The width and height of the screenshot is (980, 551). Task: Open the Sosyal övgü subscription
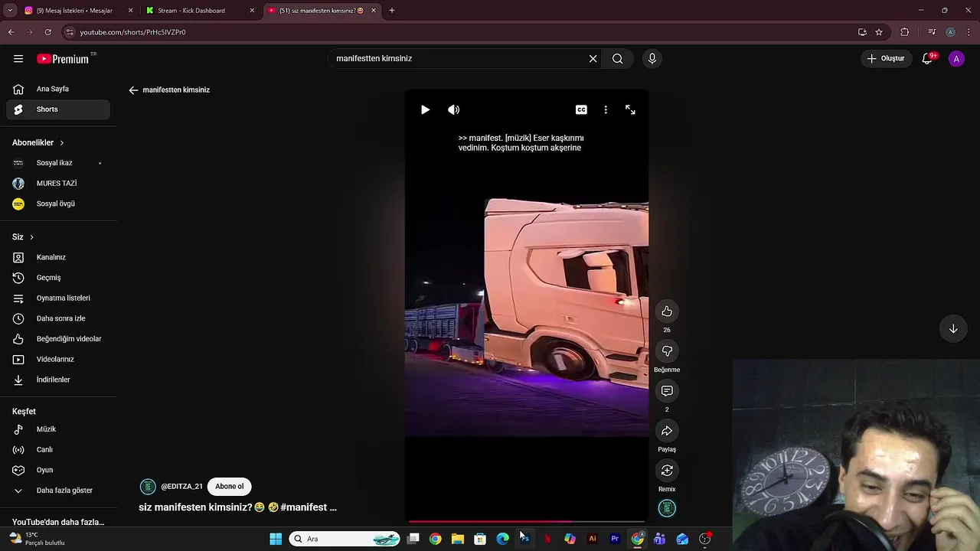click(58, 204)
